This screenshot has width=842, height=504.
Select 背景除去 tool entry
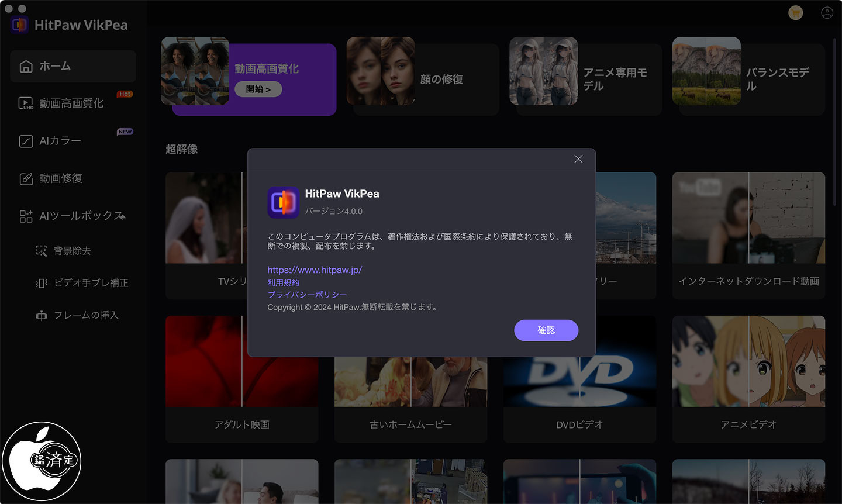73,251
